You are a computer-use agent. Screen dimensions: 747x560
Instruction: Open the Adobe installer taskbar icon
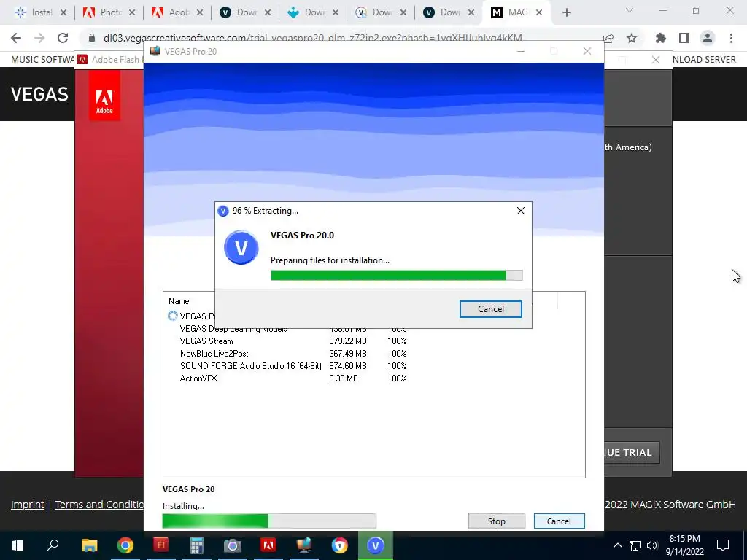268,545
